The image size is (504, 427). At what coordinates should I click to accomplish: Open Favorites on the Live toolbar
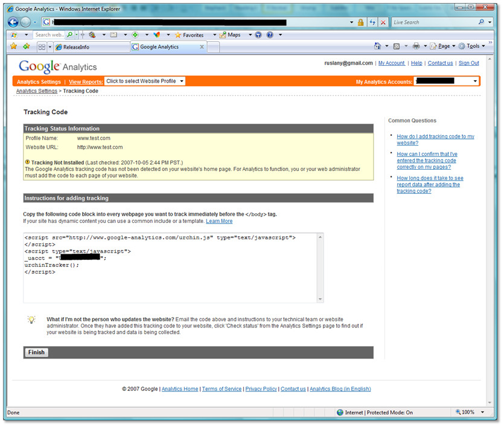point(189,34)
